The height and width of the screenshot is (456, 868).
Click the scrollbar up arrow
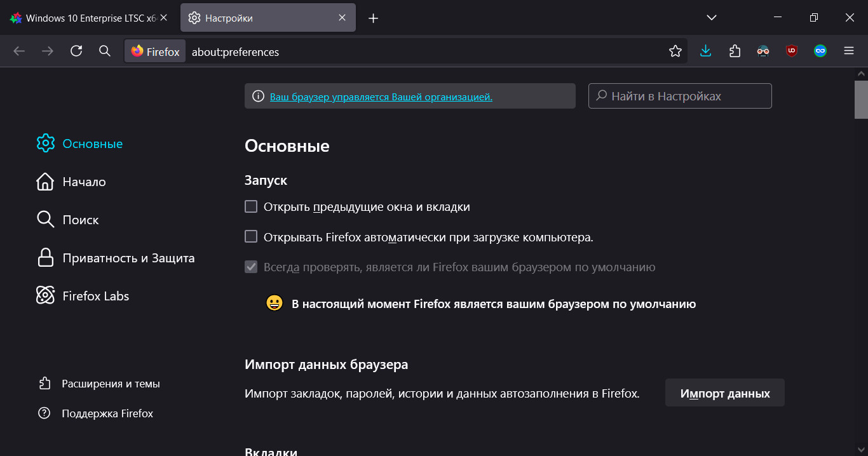(861, 74)
